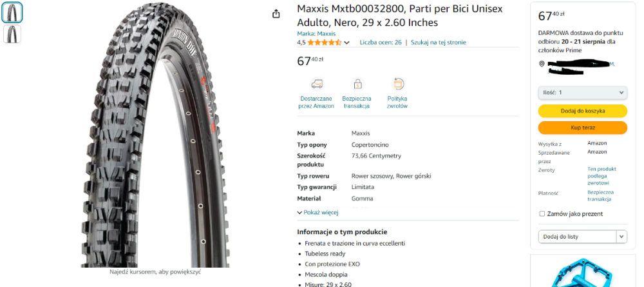Tick the Zamów jako prezent checkbox
Image resolution: width=644 pixels, height=287 pixels.
[542, 214]
